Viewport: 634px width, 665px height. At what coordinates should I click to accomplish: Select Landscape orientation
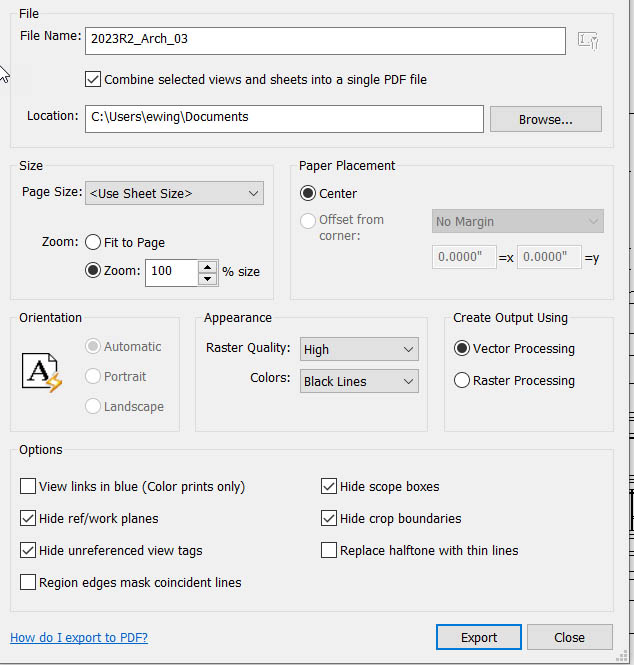coord(93,406)
